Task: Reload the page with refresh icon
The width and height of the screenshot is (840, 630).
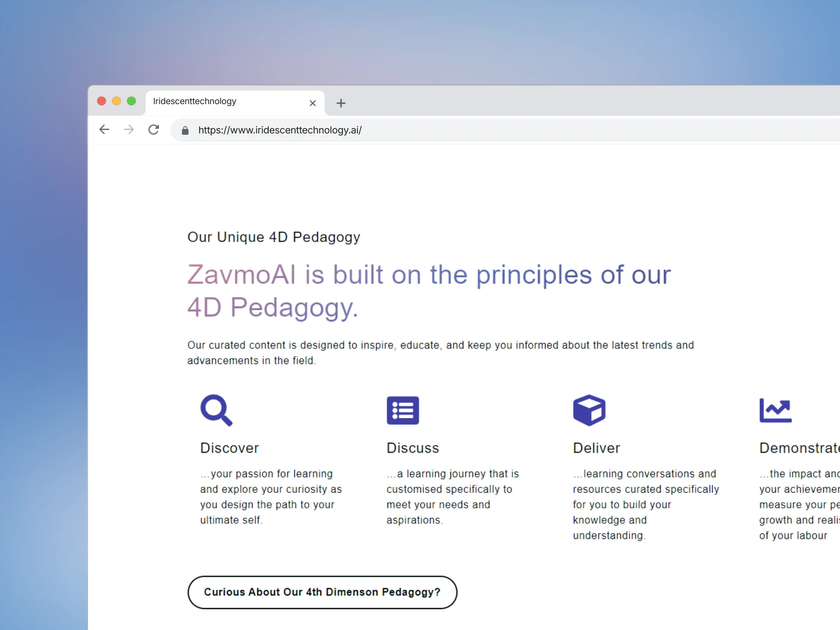Action: point(154,129)
